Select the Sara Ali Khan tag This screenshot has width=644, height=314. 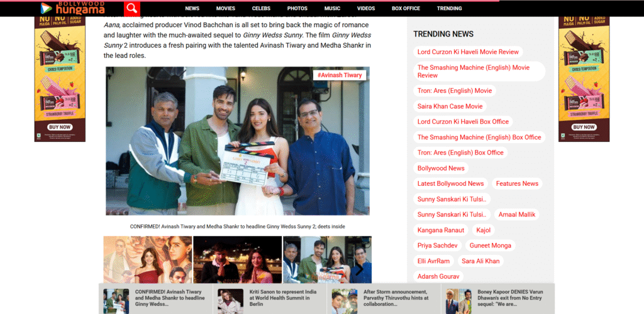point(480,261)
